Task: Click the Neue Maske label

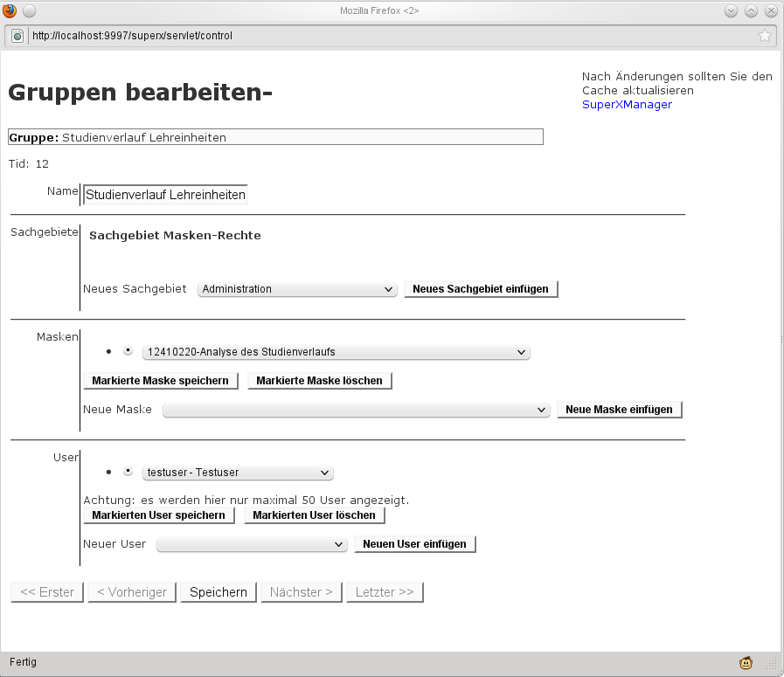Action: click(x=117, y=409)
